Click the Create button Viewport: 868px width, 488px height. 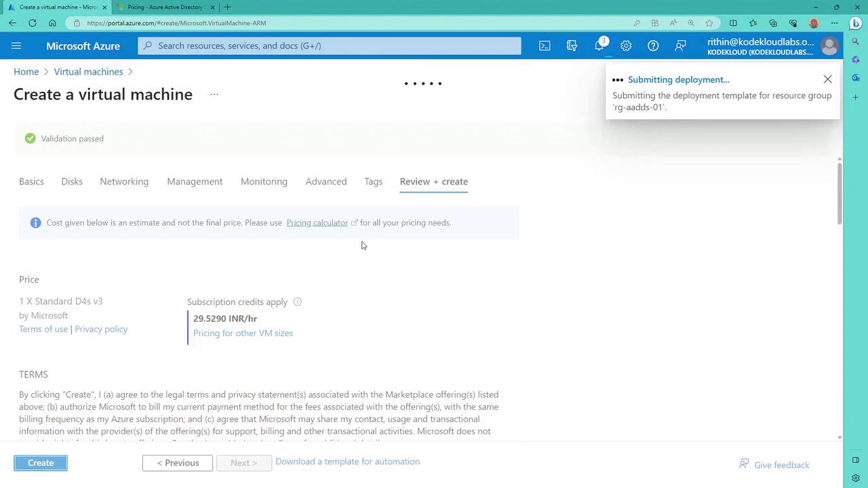(41, 463)
